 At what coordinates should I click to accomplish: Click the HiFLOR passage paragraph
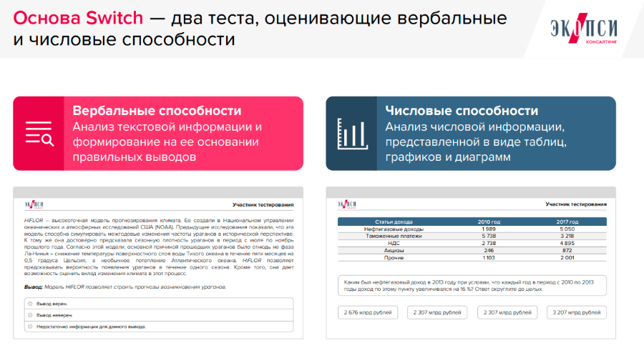[x=159, y=247]
